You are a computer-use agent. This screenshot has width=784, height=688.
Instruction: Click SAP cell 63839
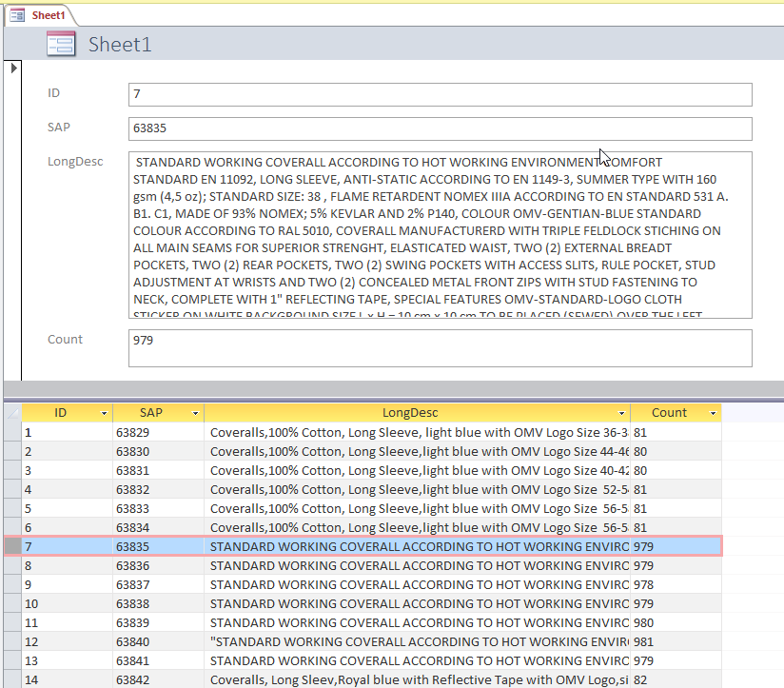click(159, 622)
